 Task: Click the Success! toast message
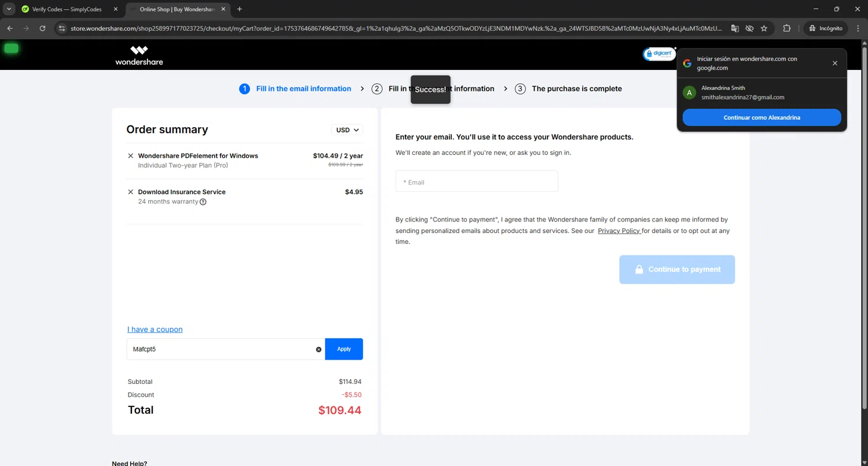(x=431, y=90)
